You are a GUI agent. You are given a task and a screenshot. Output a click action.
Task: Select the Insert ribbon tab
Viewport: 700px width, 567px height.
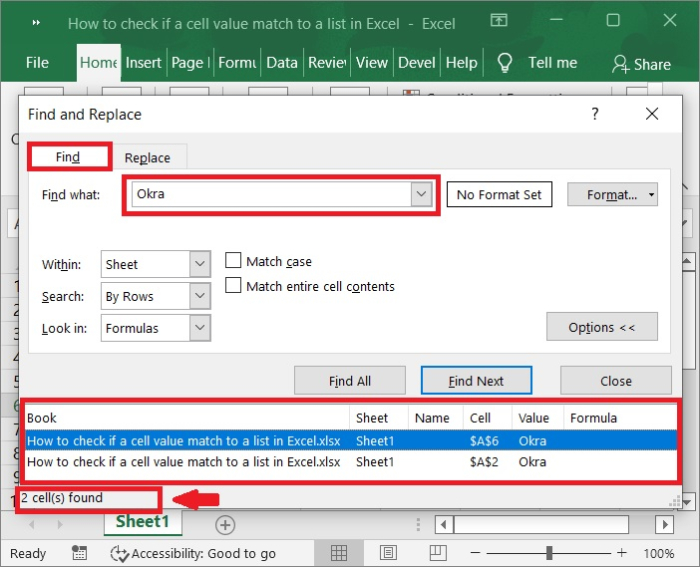coord(143,63)
